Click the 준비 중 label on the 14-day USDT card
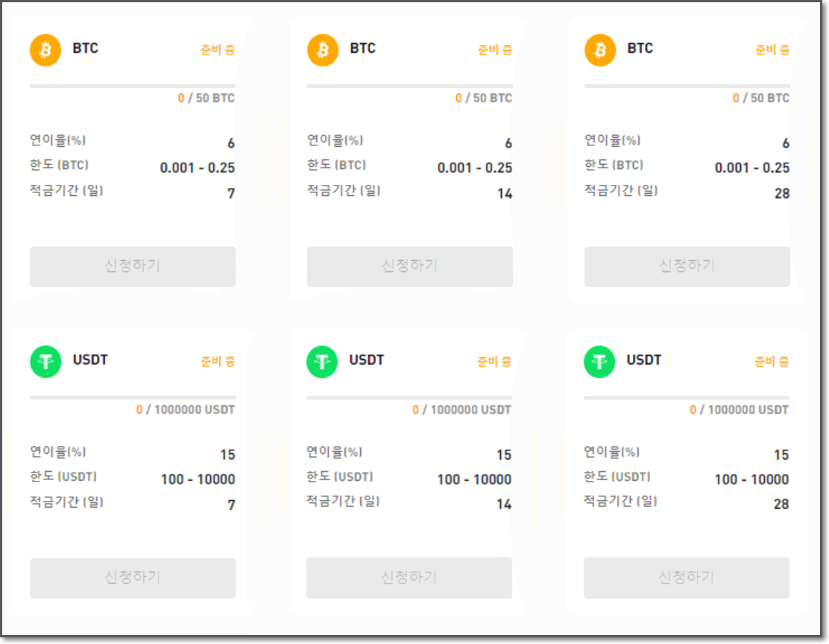Image resolution: width=829 pixels, height=644 pixels. tap(494, 362)
